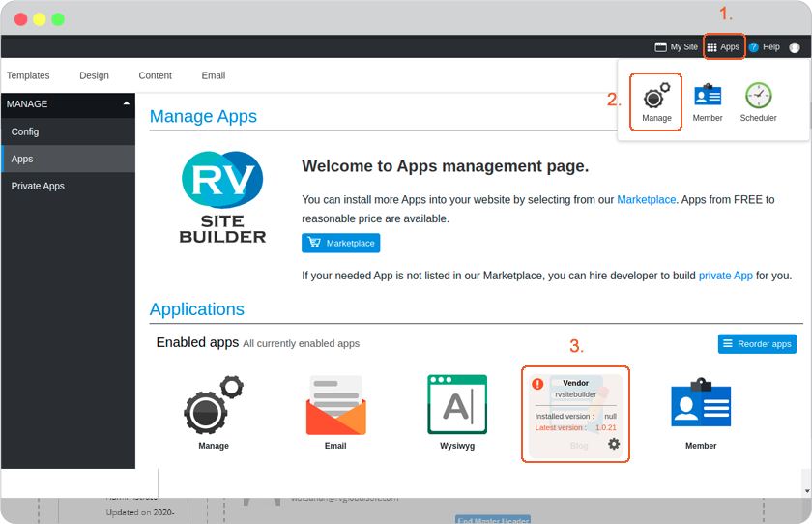Screen dimensions: 812x524
Task: Open the Email app under Enabled apps
Action: pyautogui.click(x=335, y=412)
